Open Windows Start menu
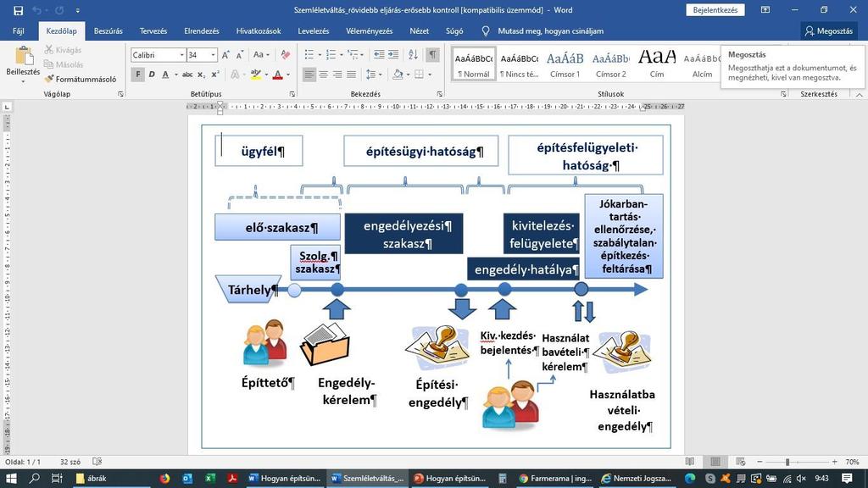 coord(11,478)
